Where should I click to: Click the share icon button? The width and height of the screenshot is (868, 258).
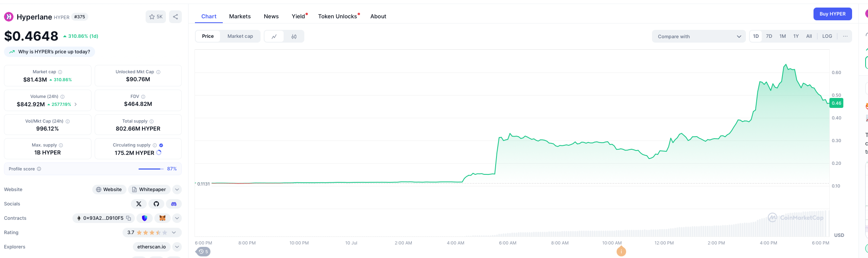[x=175, y=17]
